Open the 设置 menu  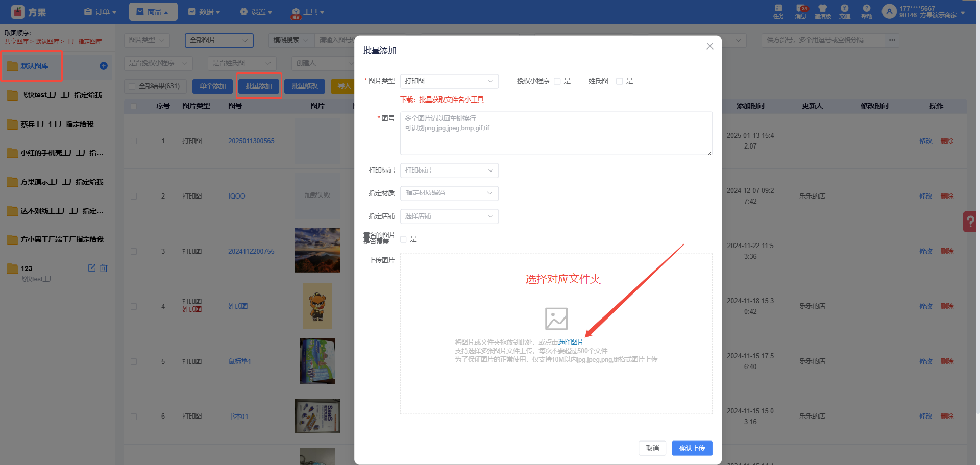(256, 12)
